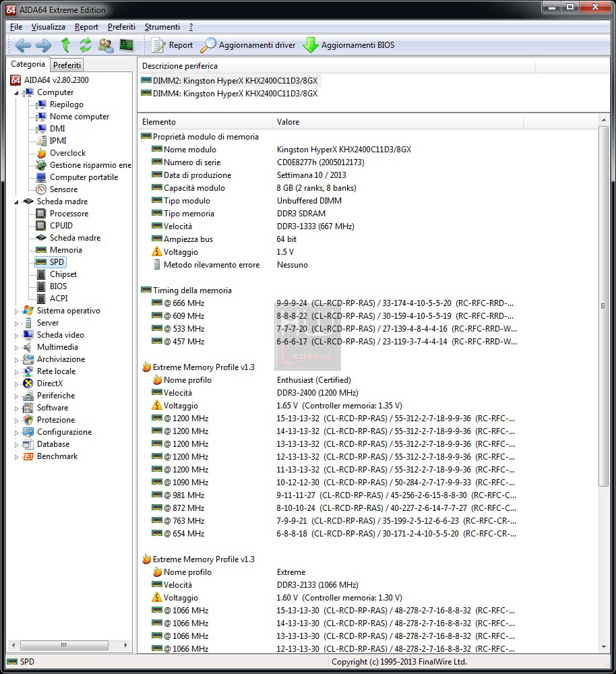616x674 pixels.
Task: Select DIMM4 Kingston HyperX device row
Action: (x=230, y=94)
